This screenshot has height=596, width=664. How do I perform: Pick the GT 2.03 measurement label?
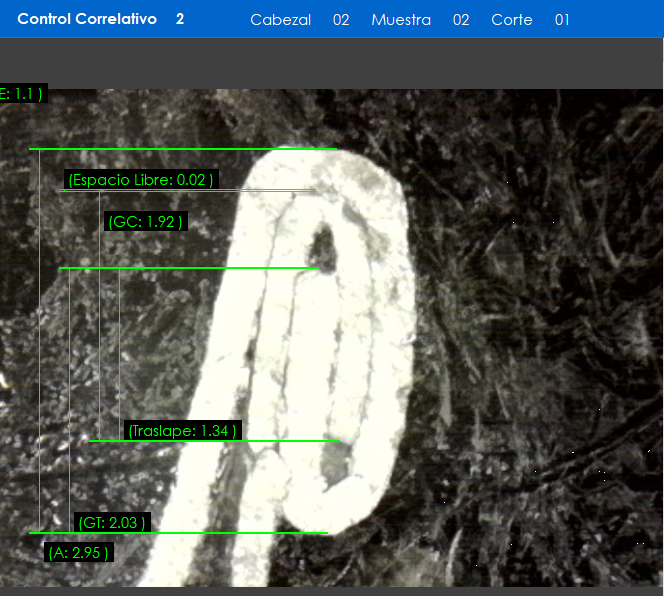point(112,522)
